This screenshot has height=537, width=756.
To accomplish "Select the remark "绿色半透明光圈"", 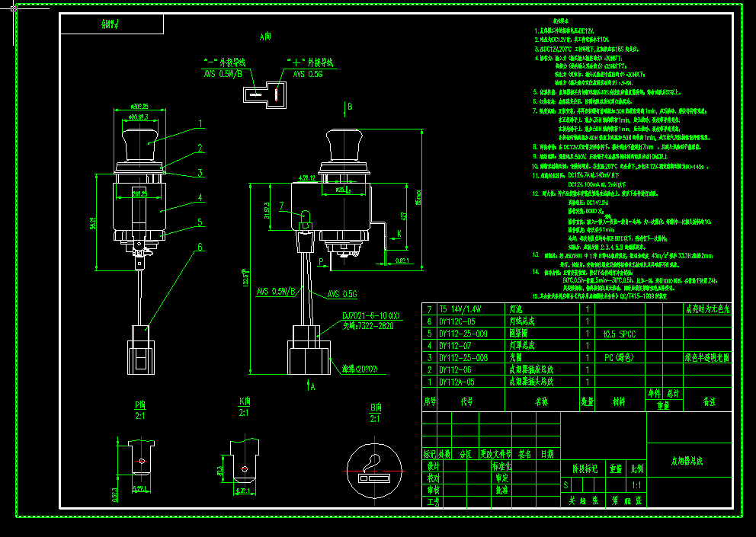I will [708, 358].
